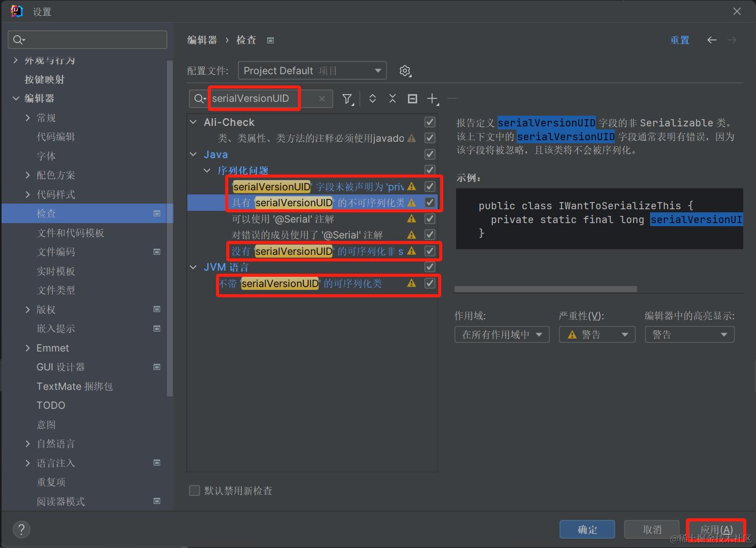Image resolution: width=756 pixels, height=548 pixels.
Task: Toggle the Ali-Check group checkbox
Action: coord(430,122)
